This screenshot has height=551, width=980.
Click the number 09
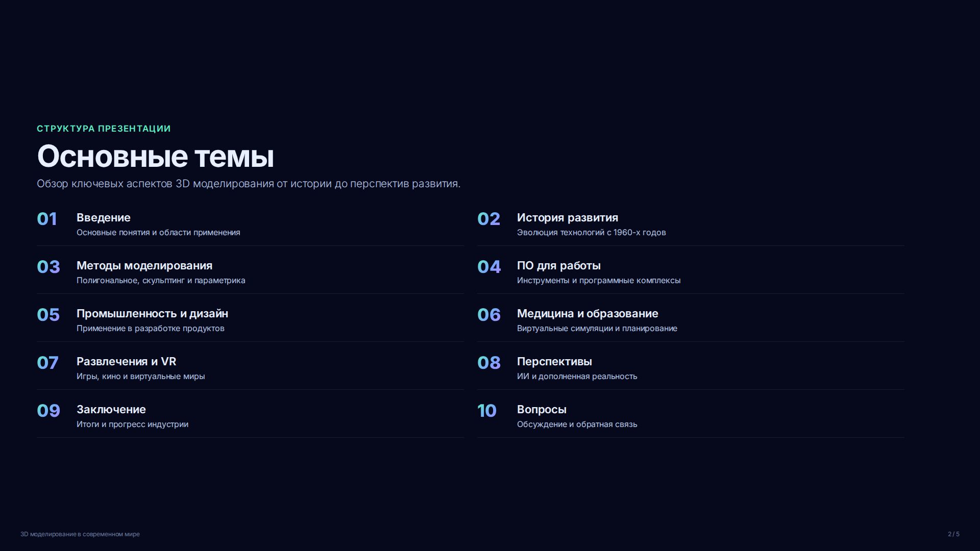tap(48, 411)
